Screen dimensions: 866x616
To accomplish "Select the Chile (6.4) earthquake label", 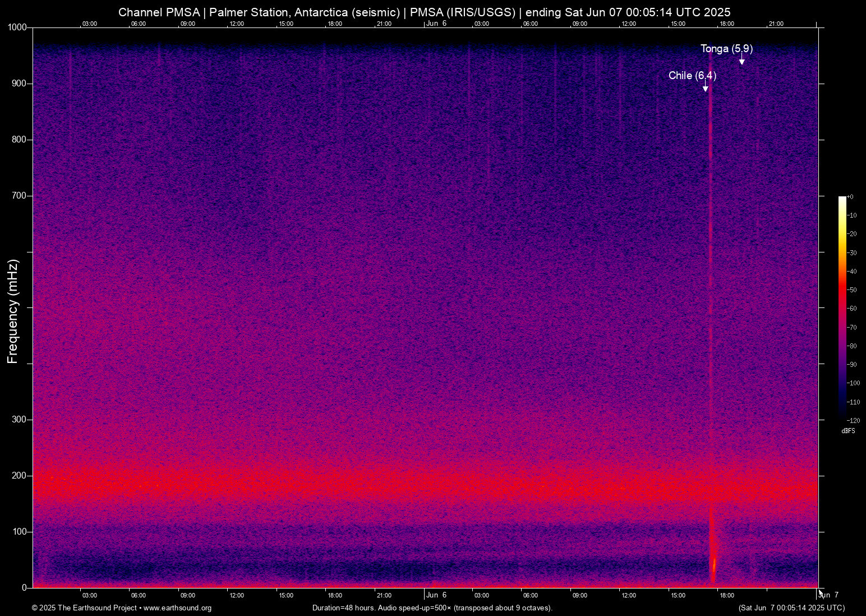I will pos(692,75).
